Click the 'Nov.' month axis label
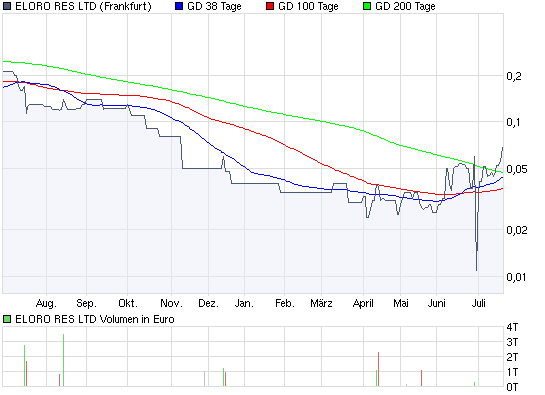Screen dimensions: 545x395 [171, 304]
